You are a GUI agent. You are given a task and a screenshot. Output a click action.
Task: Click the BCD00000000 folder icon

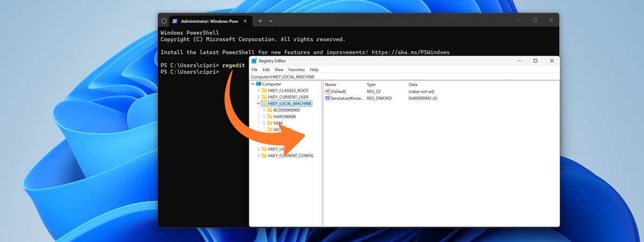click(270, 110)
